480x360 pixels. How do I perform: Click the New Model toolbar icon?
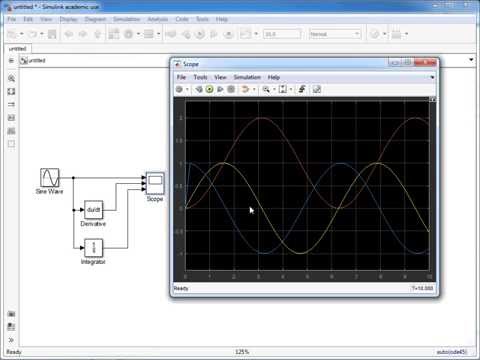pos(12,34)
